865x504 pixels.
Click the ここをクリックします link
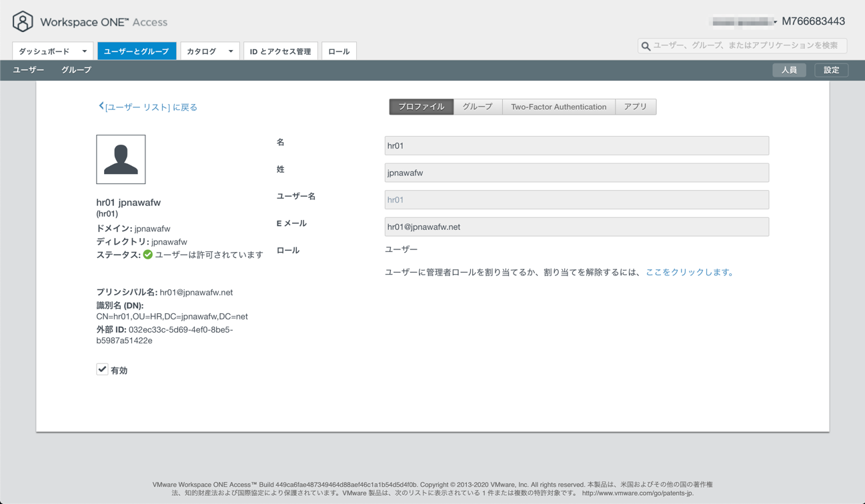tap(690, 272)
